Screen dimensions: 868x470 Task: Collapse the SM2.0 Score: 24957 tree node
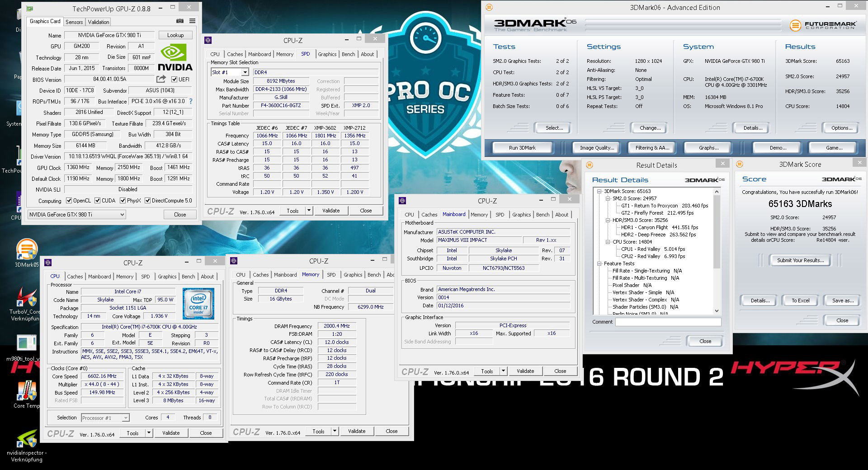[x=608, y=198]
